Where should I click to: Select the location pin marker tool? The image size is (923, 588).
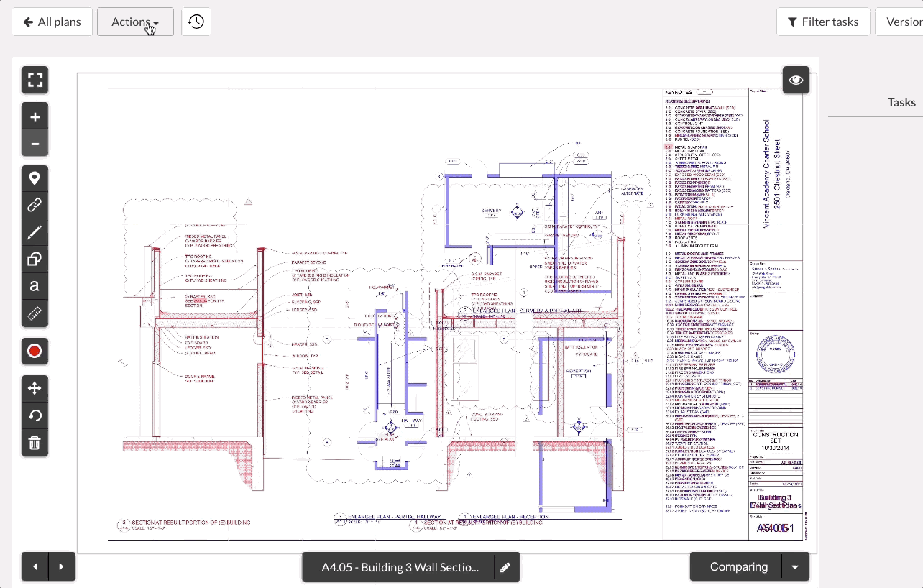[35, 179]
